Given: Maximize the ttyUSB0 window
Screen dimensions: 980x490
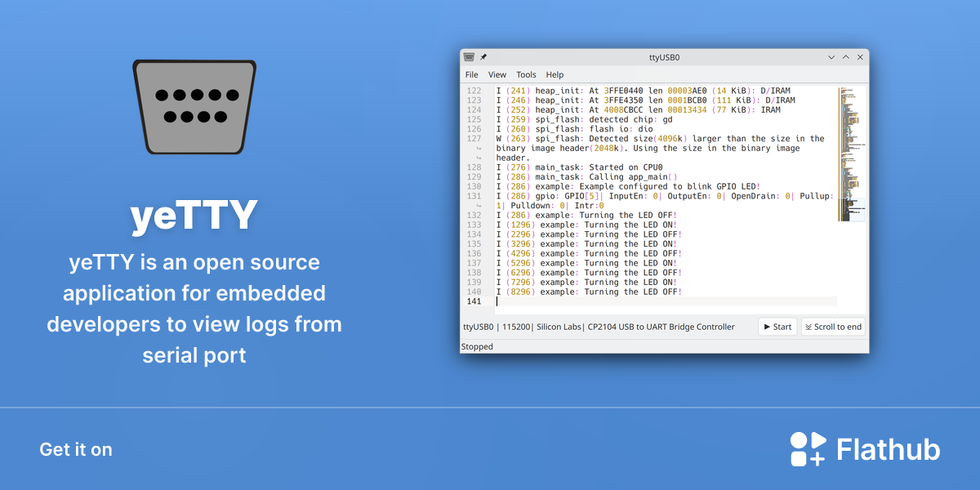Looking at the screenshot, I should pyautogui.click(x=846, y=57).
